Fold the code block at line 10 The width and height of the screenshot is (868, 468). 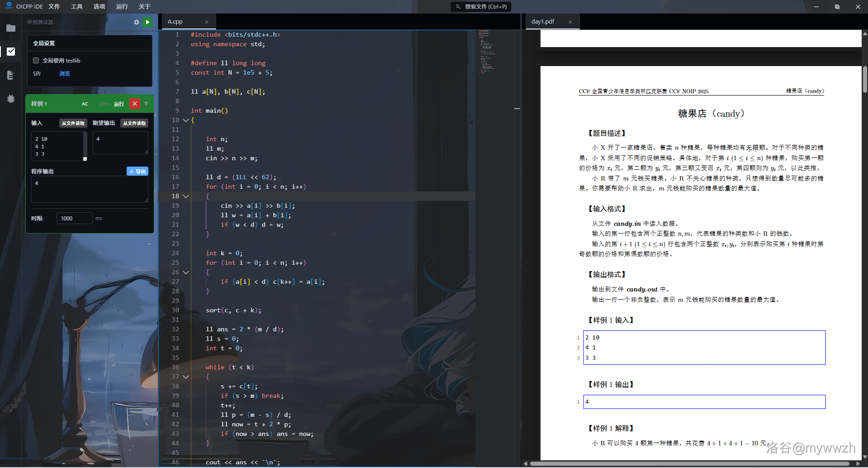[x=186, y=120]
